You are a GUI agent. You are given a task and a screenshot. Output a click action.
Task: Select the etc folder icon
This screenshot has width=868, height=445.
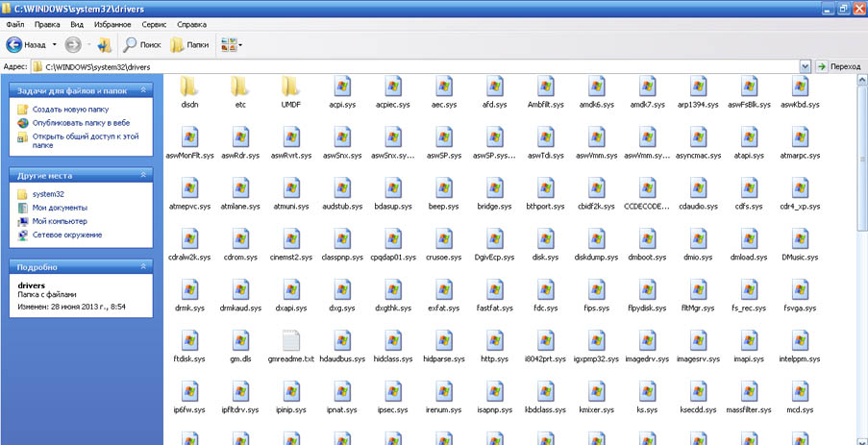pyautogui.click(x=240, y=86)
